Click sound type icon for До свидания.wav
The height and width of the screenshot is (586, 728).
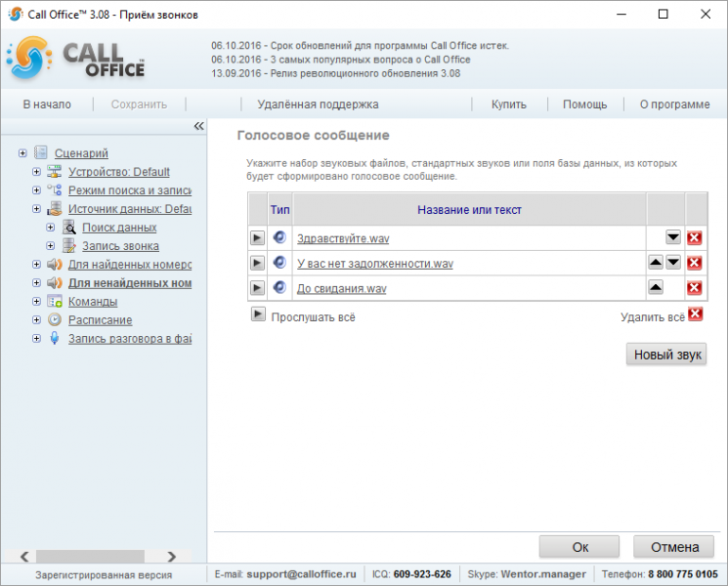279,287
